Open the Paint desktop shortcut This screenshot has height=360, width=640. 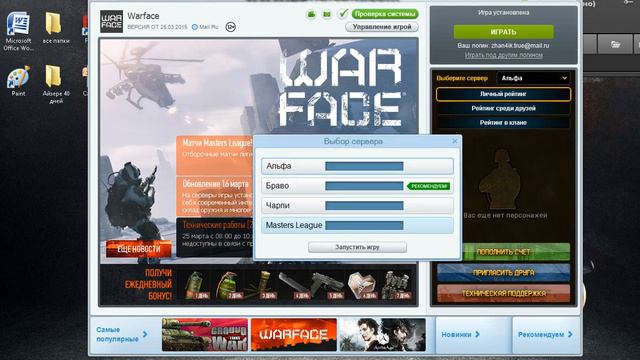tap(18, 81)
